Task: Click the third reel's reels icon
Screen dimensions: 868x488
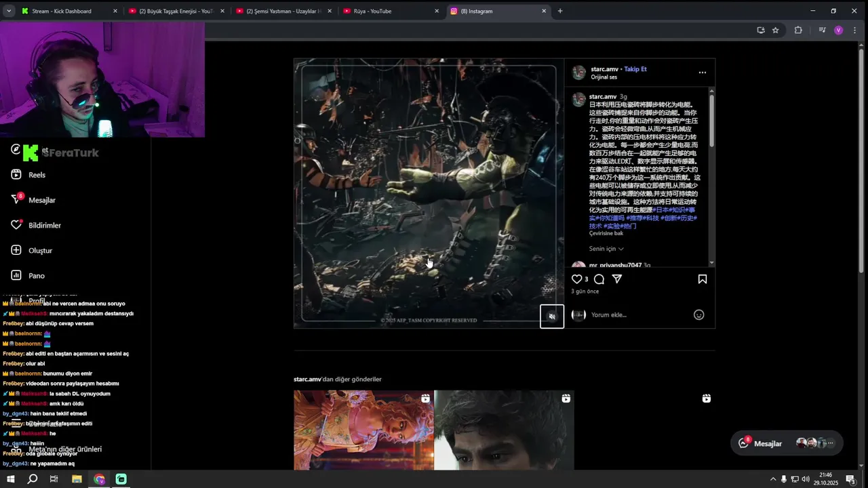Action: coord(706,399)
